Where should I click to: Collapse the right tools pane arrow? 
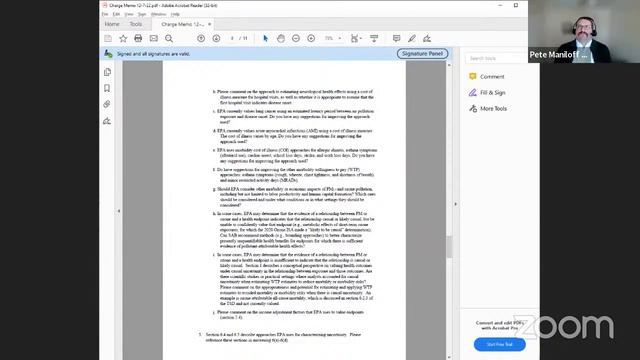click(456, 204)
